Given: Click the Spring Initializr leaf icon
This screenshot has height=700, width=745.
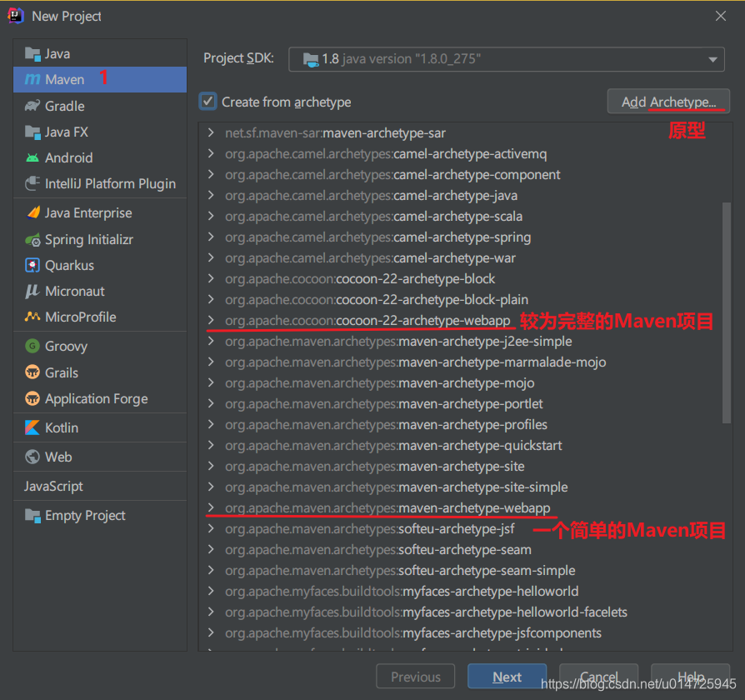Looking at the screenshot, I should 32,239.
